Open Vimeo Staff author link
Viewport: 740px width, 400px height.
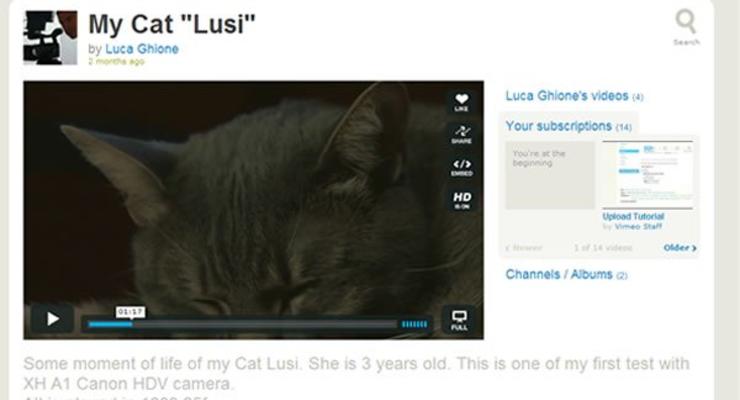638,227
